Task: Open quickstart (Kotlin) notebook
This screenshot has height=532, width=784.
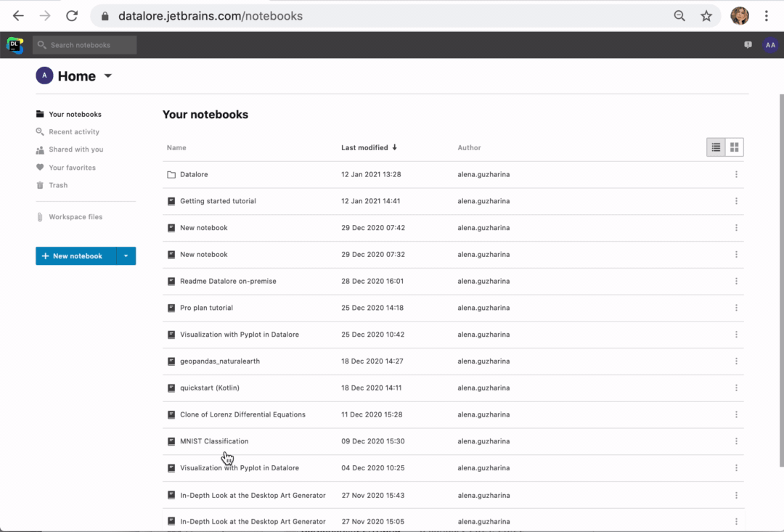Action: pos(210,388)
